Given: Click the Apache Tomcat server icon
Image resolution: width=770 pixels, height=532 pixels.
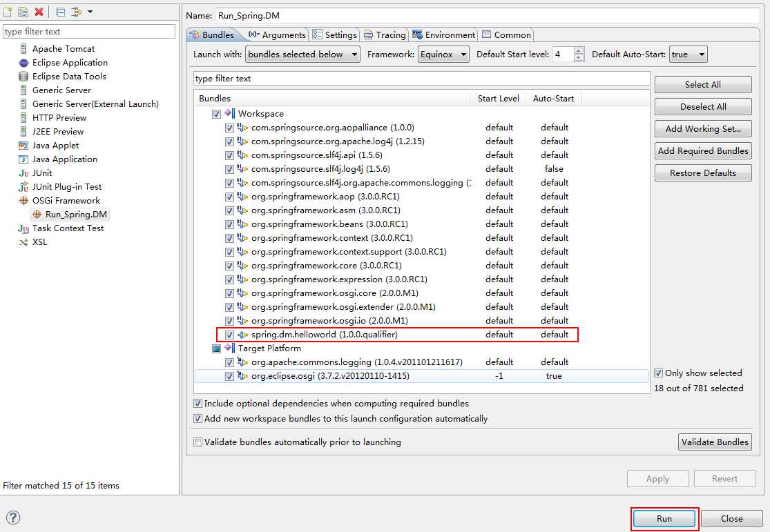Looking at the screenshot, I should point(23,48).
